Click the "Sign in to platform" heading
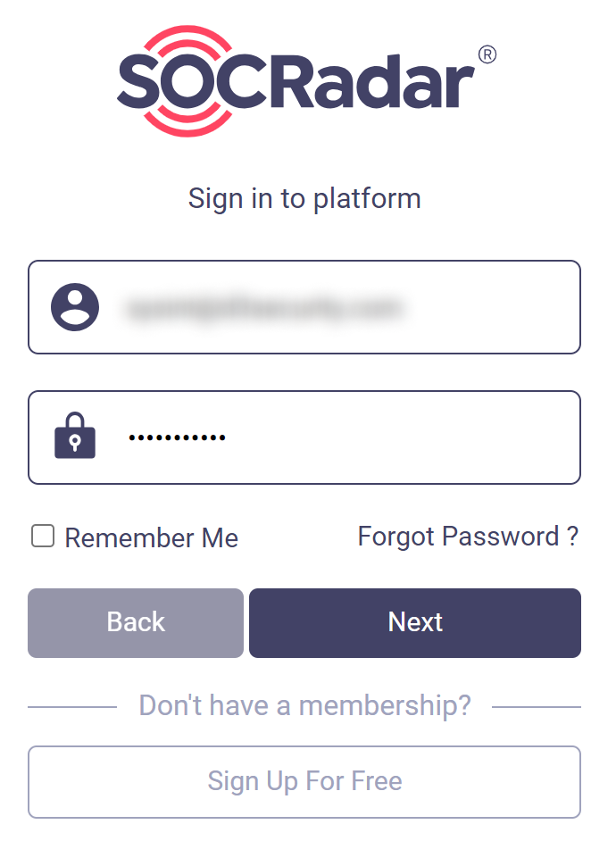 coord(304,197)
